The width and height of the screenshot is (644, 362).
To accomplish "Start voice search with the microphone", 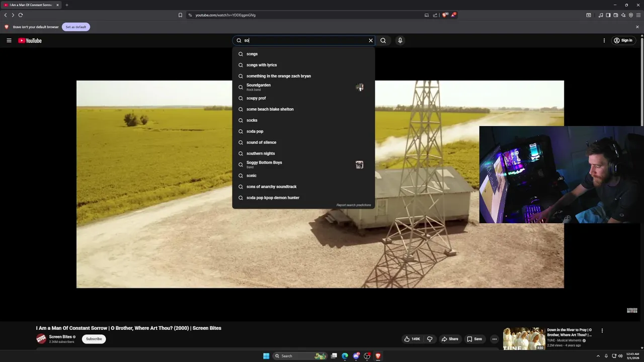I will 400,40.
